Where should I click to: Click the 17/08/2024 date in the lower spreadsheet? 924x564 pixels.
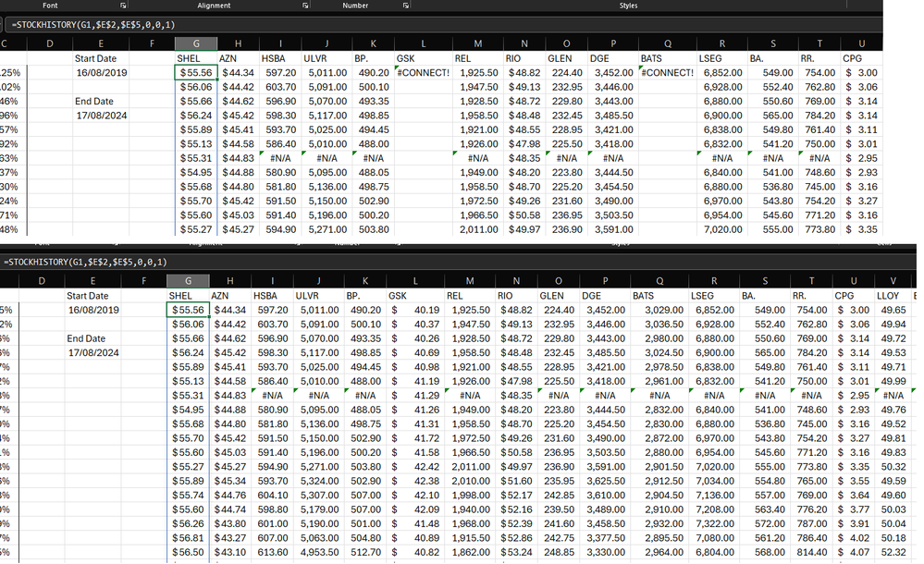click(93, 353)
